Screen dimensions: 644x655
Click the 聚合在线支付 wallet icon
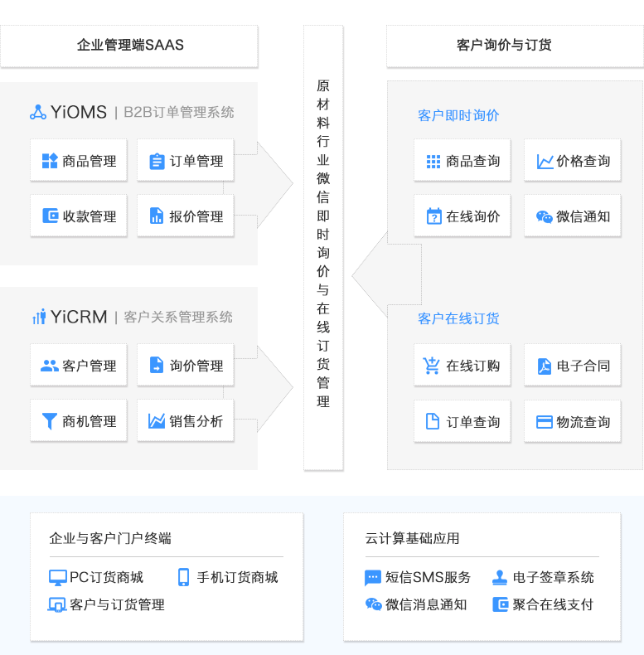(501, 604)
